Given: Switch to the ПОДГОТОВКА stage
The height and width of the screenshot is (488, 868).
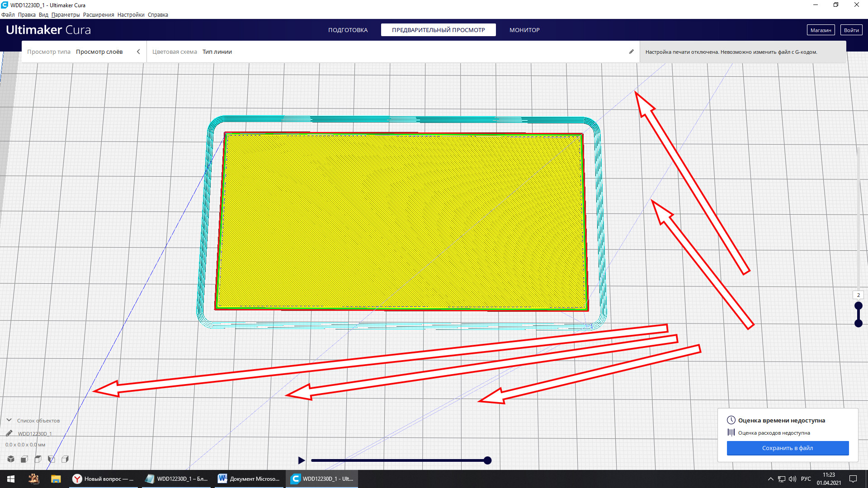Looking at the screenshot, I should pyautogui.click(x=348, y=30).
